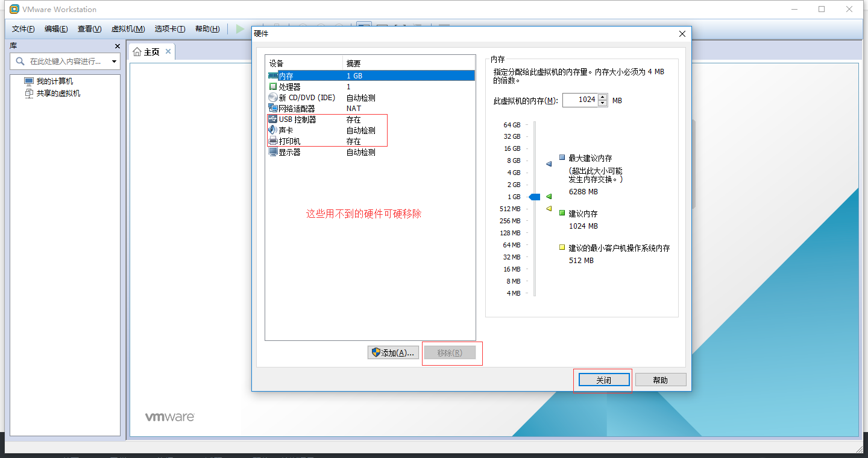868x458 pixels.
Task: Click the yellow minimum guest memory marker triangle
Action: click(x=549, y=209)
